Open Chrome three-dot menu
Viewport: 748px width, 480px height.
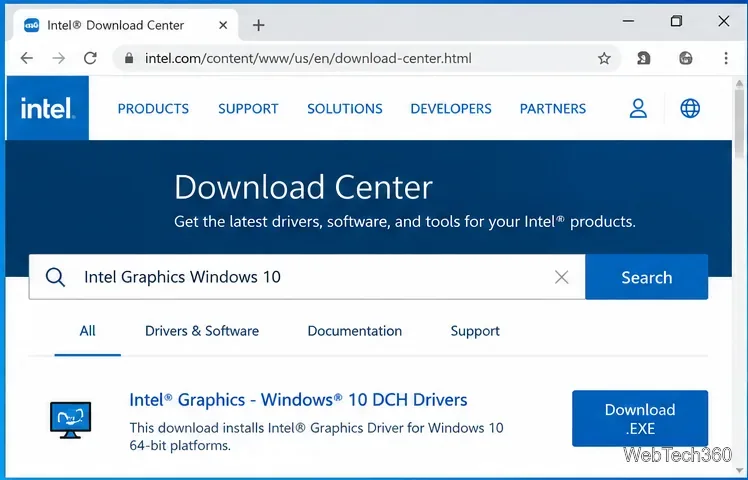[x=726, y=58]
